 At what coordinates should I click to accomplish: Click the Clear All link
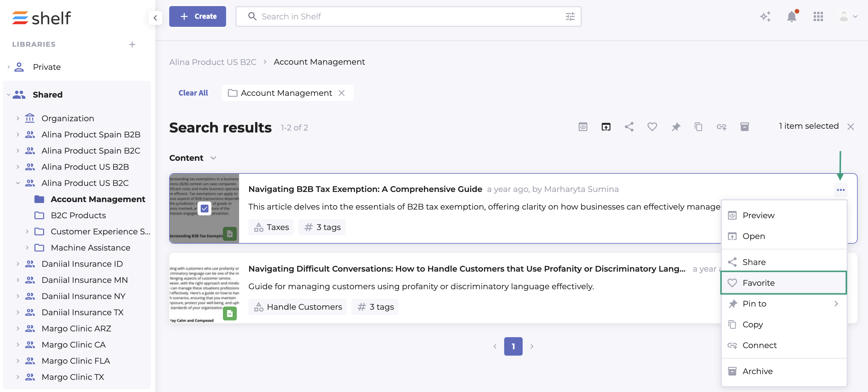(193, 93)
